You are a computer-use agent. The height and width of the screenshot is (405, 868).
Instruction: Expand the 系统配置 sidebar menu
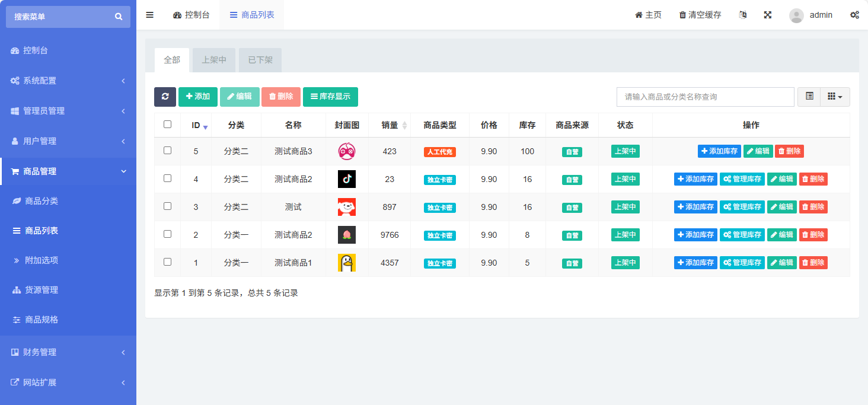pos(68,81)
